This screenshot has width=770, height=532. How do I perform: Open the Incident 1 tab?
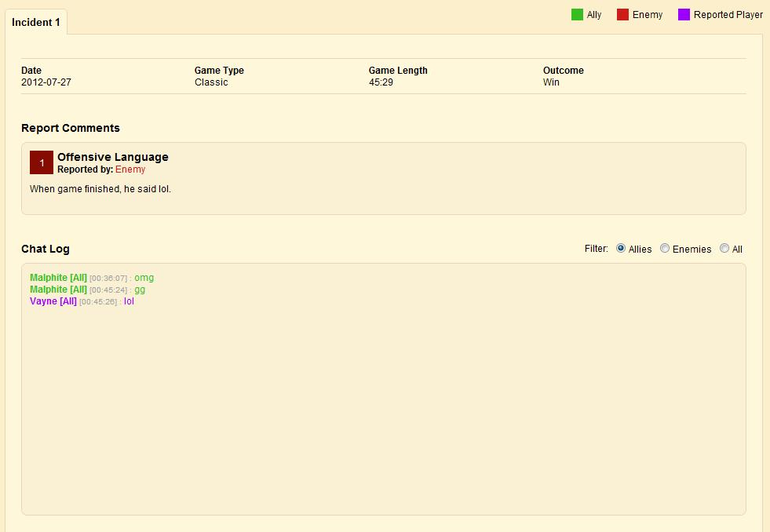click(36, 22)
